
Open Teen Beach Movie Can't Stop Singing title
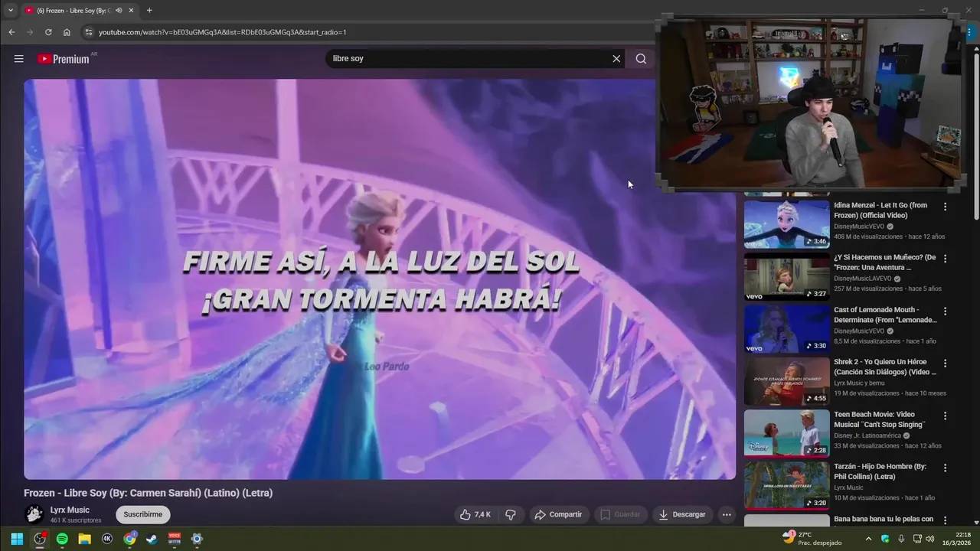pyautogui.click(x=880, y=419)
